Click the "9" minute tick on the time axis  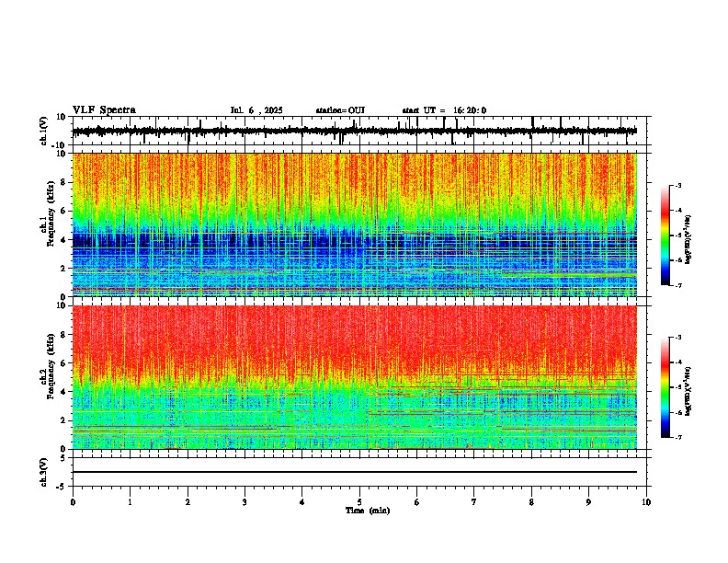pos(588,502)
